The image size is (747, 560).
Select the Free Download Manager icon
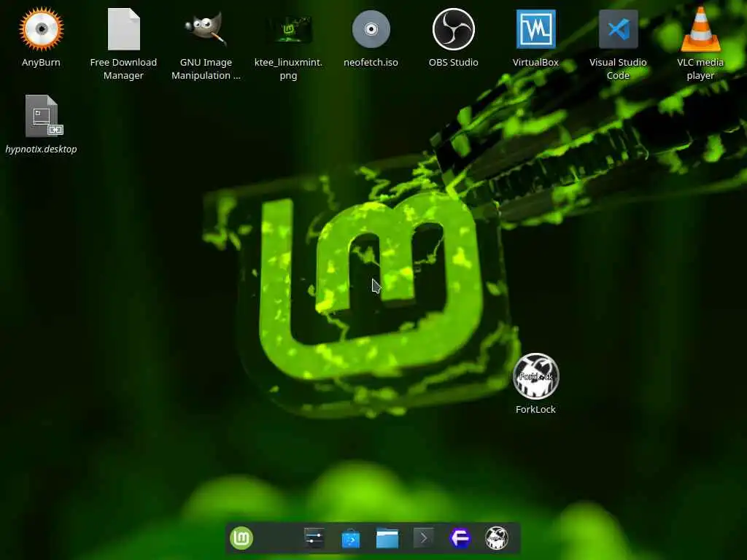pyautogui.click(x=123, y=29)
